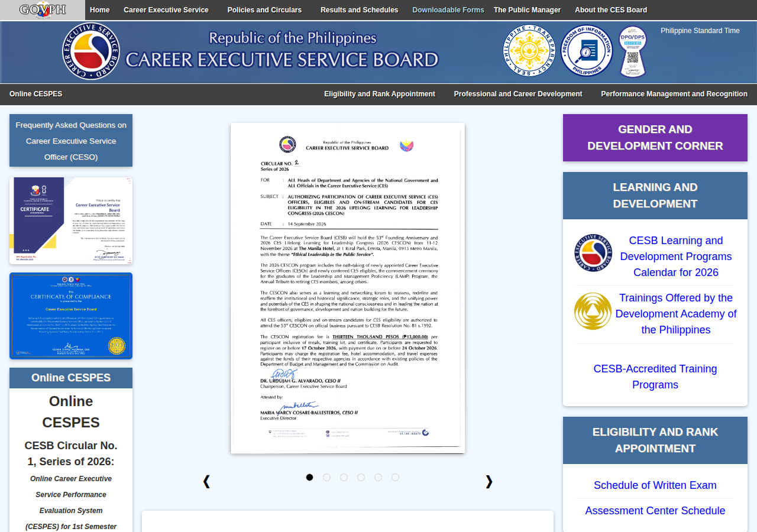757x532 pixels.
Task: Open the Circular No. 2 document image
Action: 348,288
